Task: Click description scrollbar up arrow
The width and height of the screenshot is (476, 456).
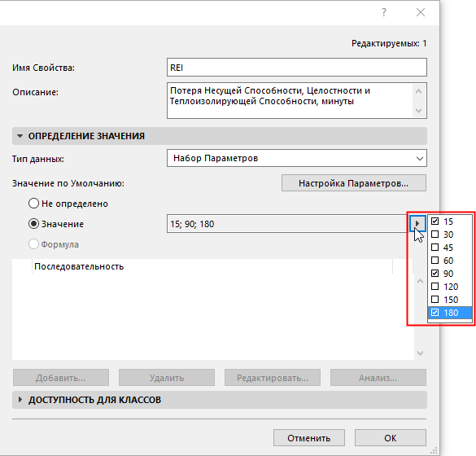Action: tap(418, 91)
